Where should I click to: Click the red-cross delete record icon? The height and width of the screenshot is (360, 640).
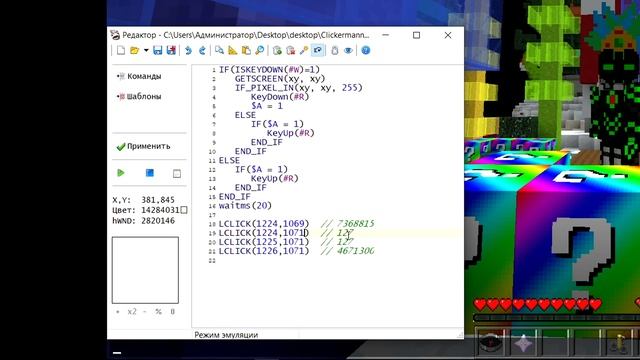point(291,50)
